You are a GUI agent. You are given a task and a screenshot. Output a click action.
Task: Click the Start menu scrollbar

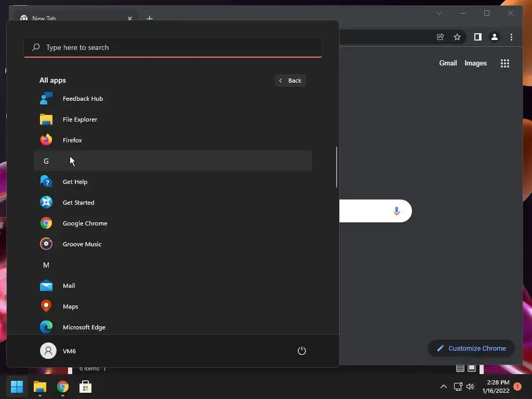337,167
